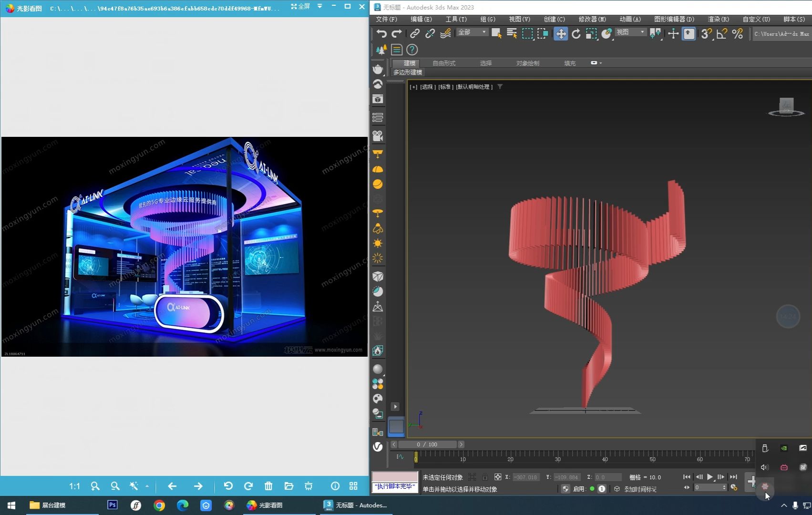Switch to the 自由形式 ribbon tab

click(x=443, y=62)
